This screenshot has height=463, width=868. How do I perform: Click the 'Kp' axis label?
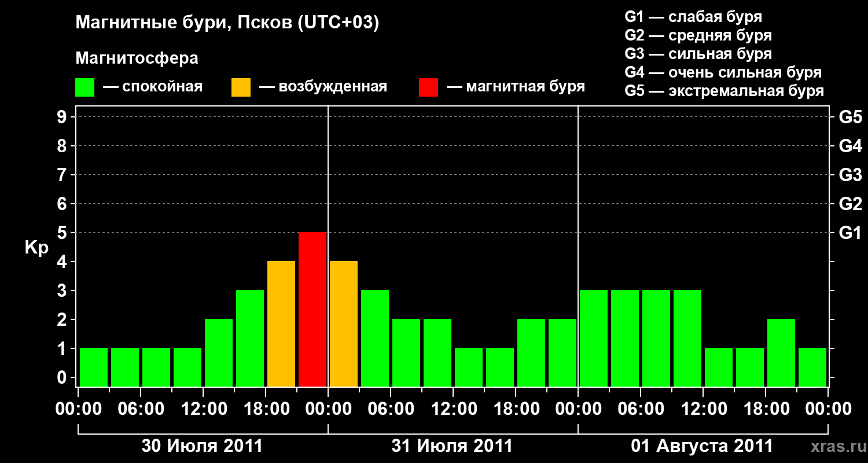(36, 248)
